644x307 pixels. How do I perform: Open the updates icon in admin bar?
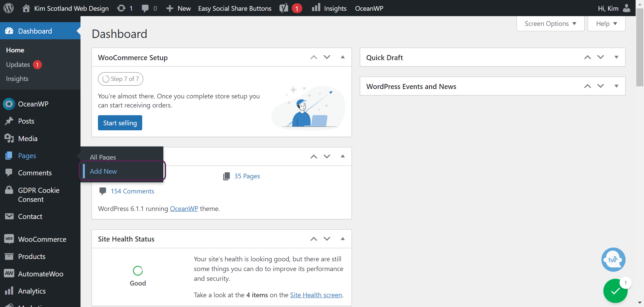click(x=125, y=8)
